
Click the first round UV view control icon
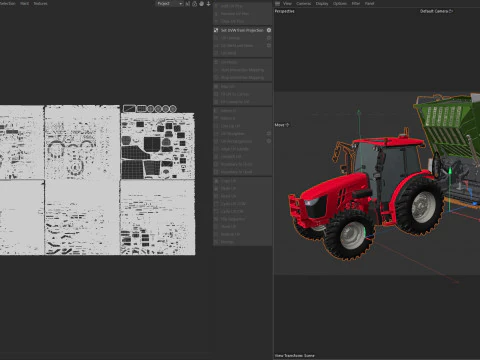point(150,109)
